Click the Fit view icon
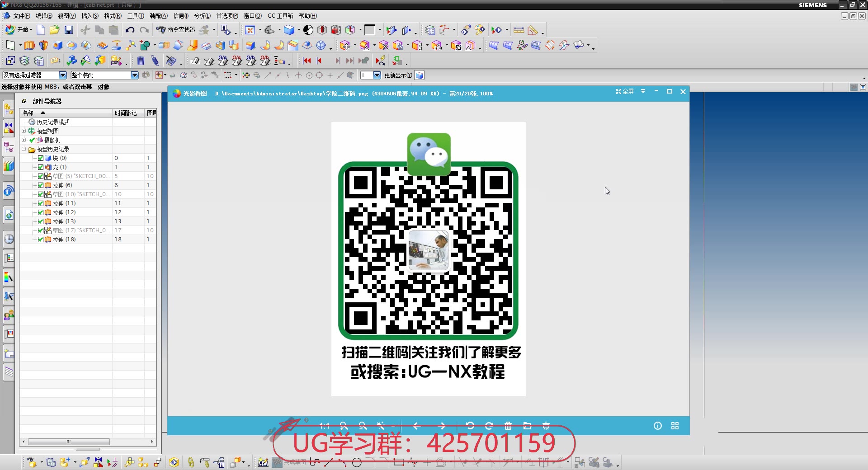868x470 pixels. pos(250,30)
